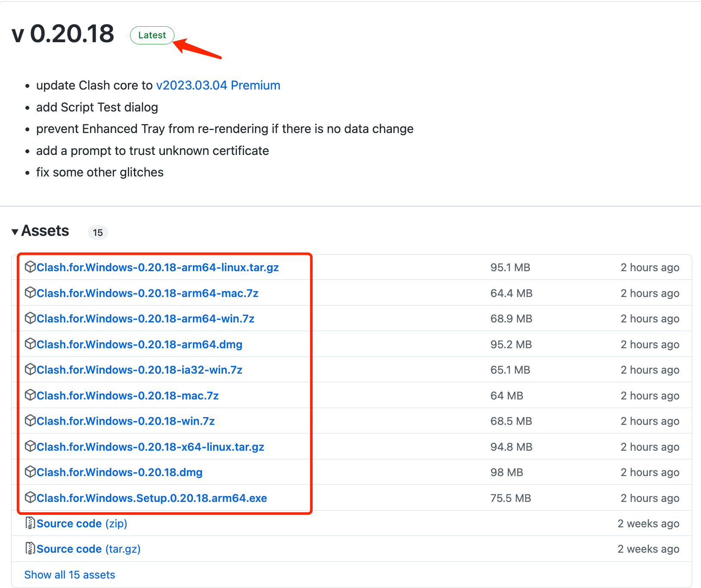Open the v2023.03.04 Premium release link
Screen dimensions: 701x588
coord(217,85)
